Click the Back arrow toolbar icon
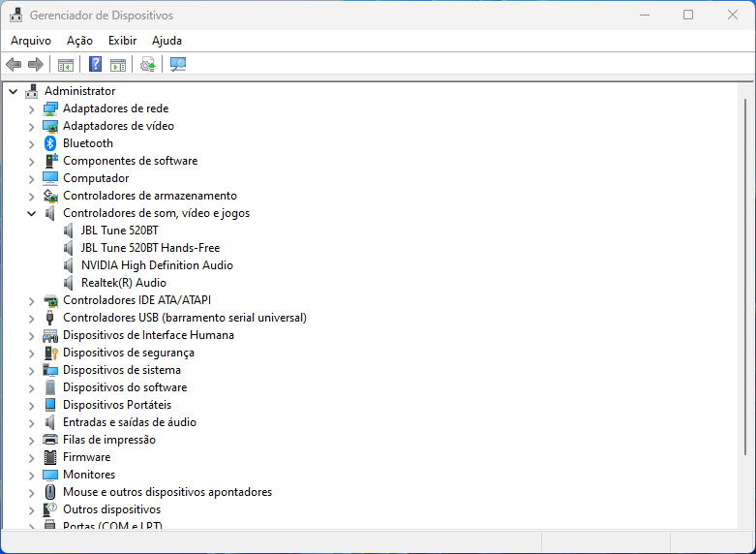 (x=14, y=64)
